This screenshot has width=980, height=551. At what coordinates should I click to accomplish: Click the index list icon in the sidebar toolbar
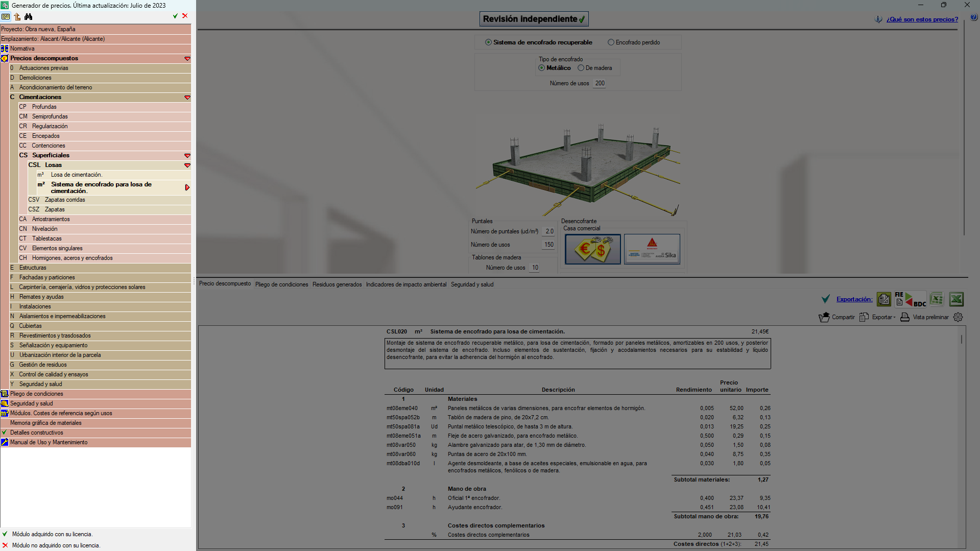click(x=6, y=16)
